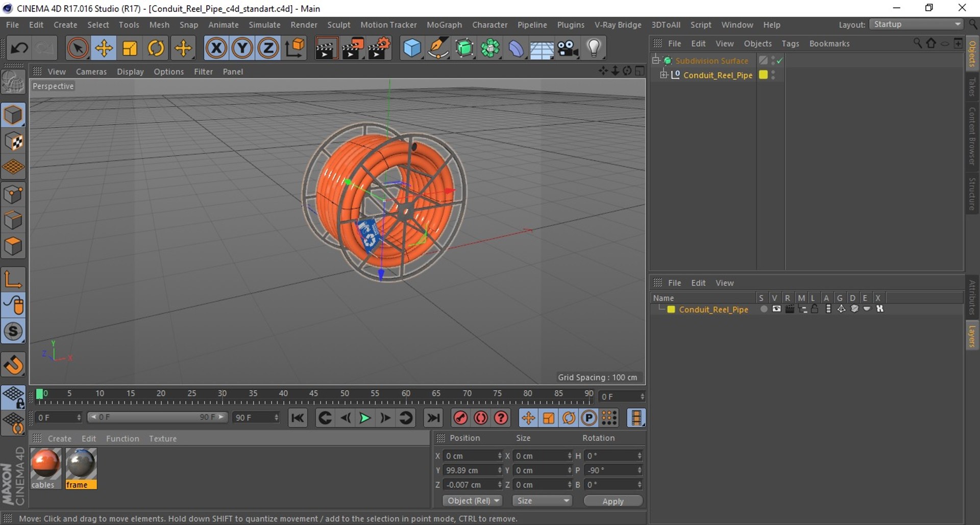Click the Undo arrow icon
Image resolution: width=980 pixels, height=525 pixels.
click(x=19, y=49)
